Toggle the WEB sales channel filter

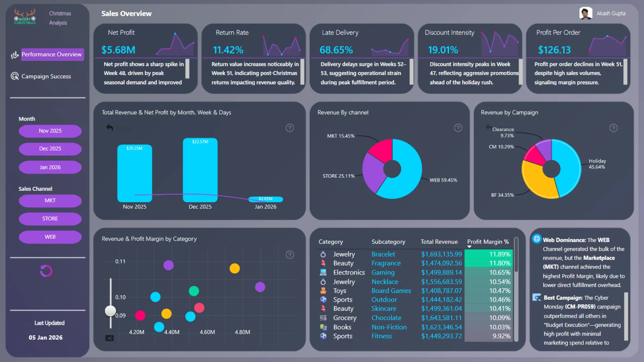[50, 237]
